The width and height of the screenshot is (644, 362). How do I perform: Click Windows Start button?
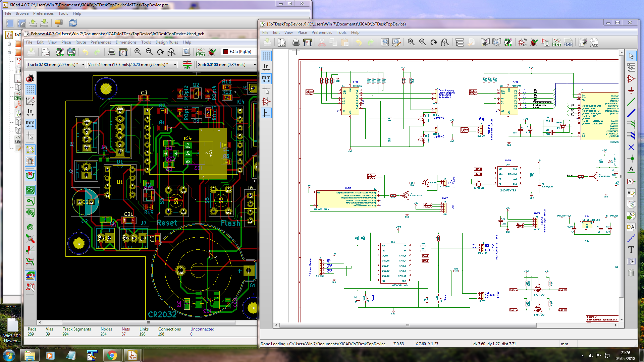[9, 355]
